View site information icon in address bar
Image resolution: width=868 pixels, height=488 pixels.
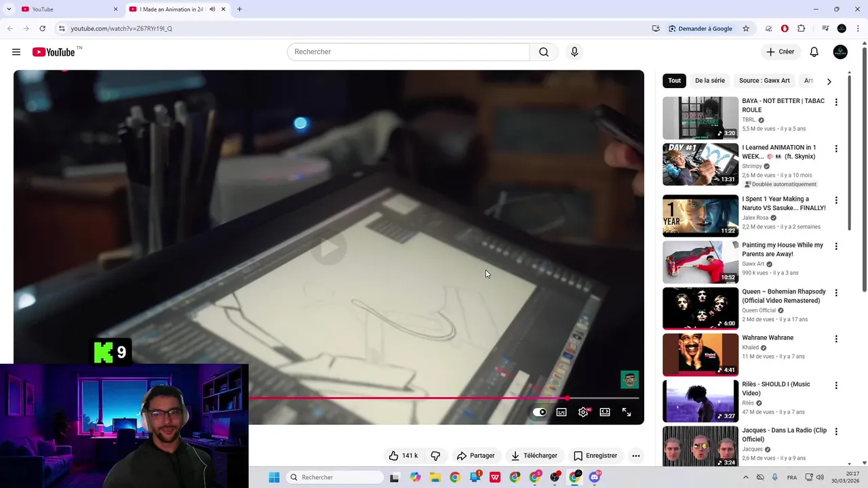[62, 28]
